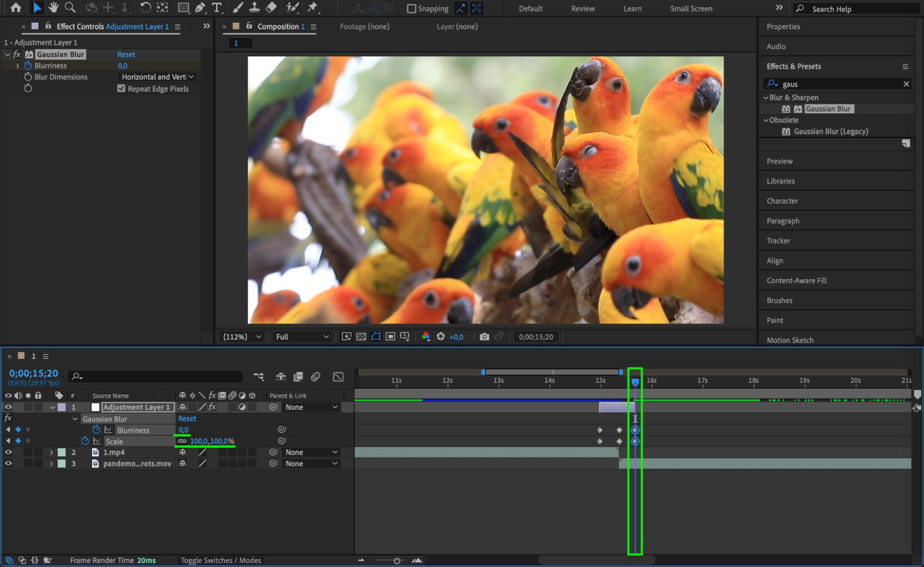The image size is (924, 567).
Task: Click Reset link for Gaussian Blur
Action: (126, 54)
